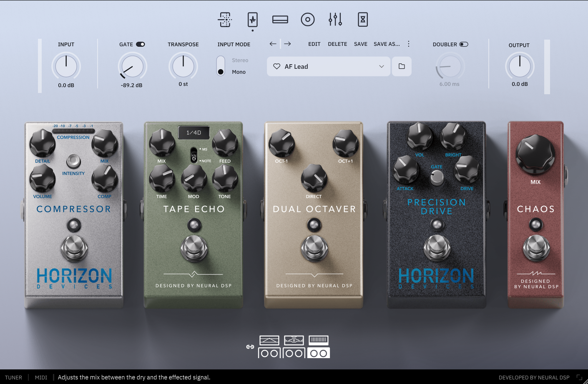Click the Tape Echo FEED knob
Screen dimensions: 588x384
[x=225, y=143]
